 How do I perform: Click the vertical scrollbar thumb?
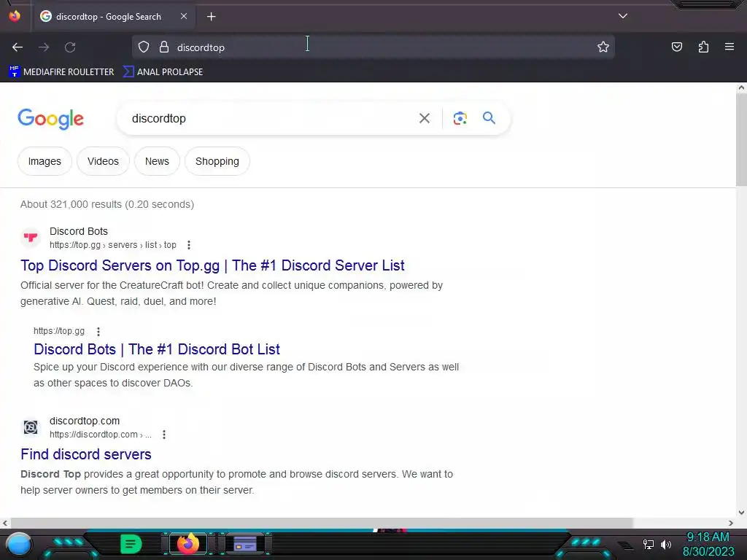(x=741, y=139)
